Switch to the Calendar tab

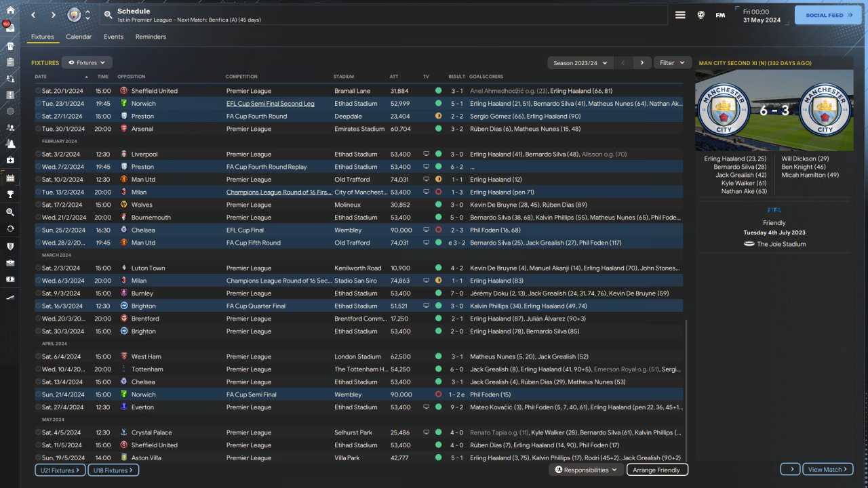click(79, 37)
